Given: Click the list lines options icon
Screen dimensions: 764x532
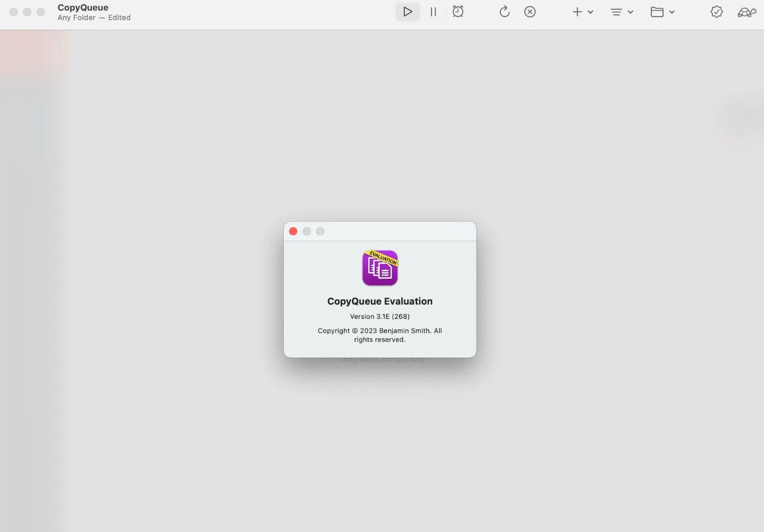Looking at the screenshot, I should 616,12.
